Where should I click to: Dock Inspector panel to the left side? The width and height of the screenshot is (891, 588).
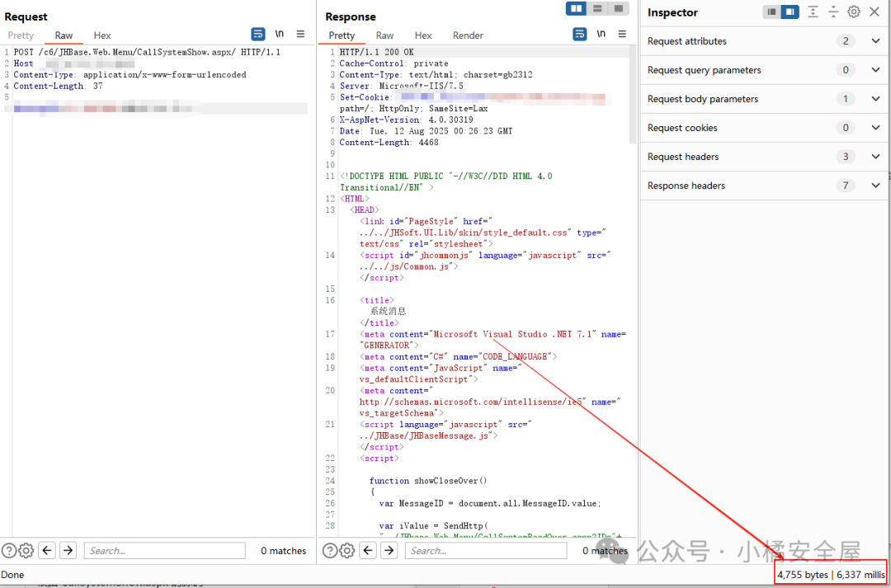pyautogui.click(x=771, y=12)
